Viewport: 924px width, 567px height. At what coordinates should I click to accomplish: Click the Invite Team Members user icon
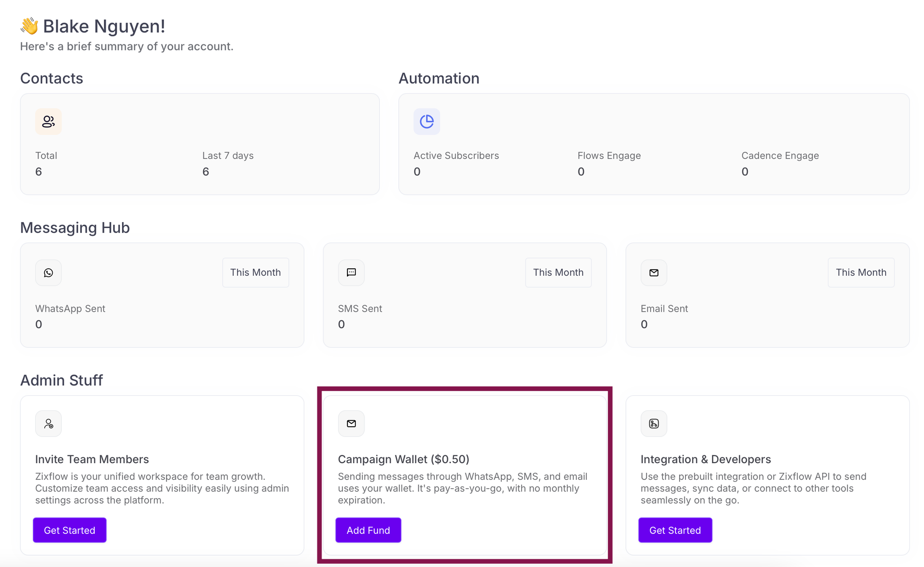49,423
